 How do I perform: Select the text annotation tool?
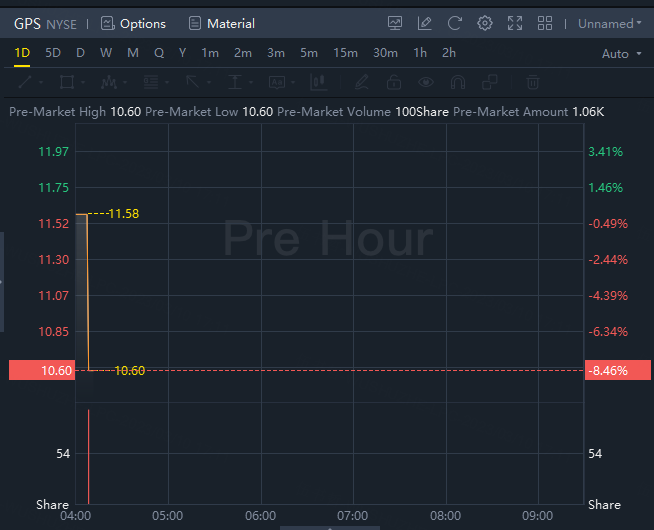[x=277, y=82]
